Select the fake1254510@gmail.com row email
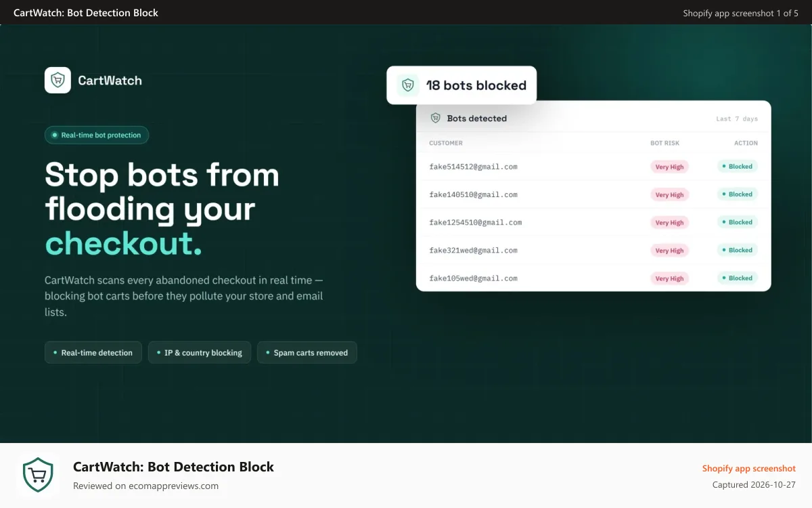 pos(476,222)
